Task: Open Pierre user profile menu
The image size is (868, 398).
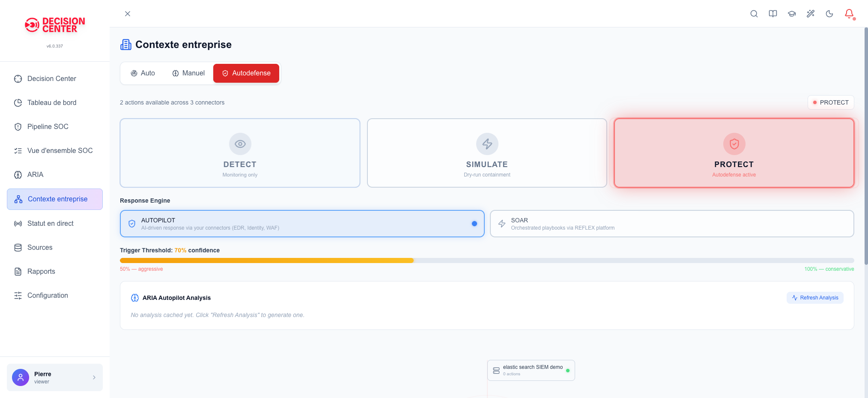Action: click(55, 377)
